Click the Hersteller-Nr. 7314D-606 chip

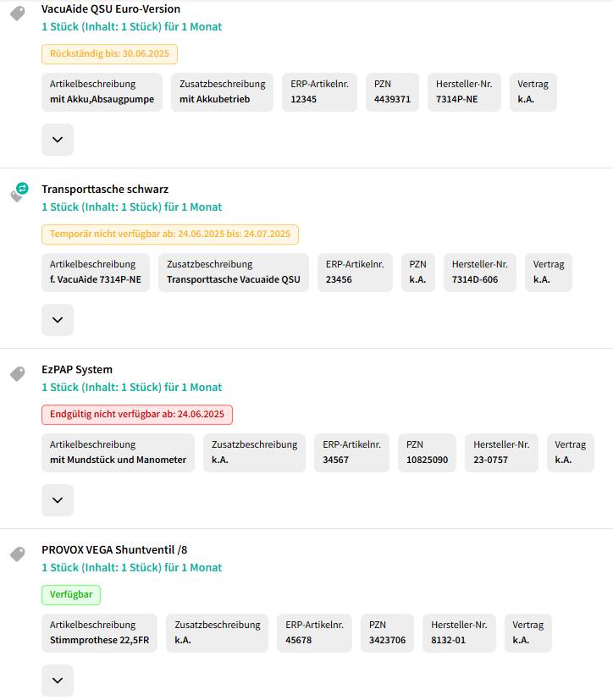click(479, 272)
